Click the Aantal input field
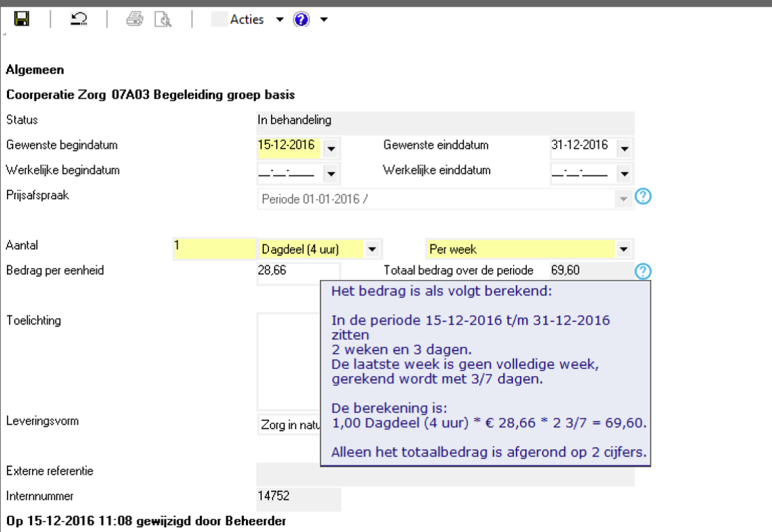Screen dimensions: 772x532 coord(214,248)
